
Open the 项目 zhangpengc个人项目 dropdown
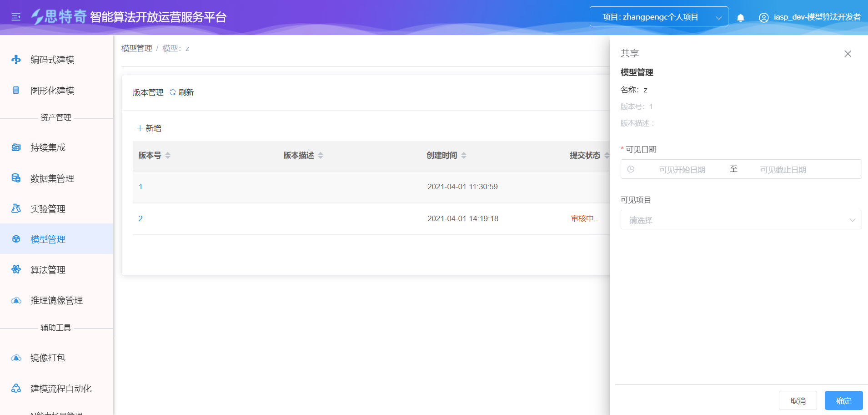coord(659,17)
